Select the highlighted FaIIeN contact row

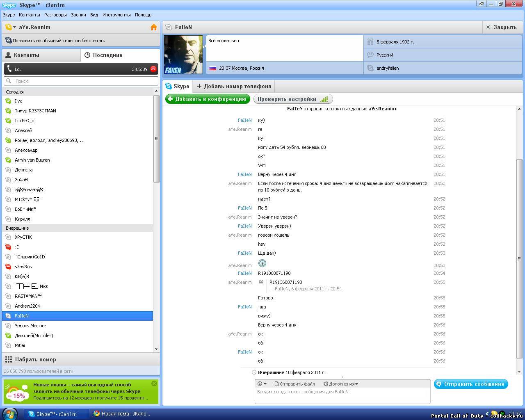coord(78,316)
